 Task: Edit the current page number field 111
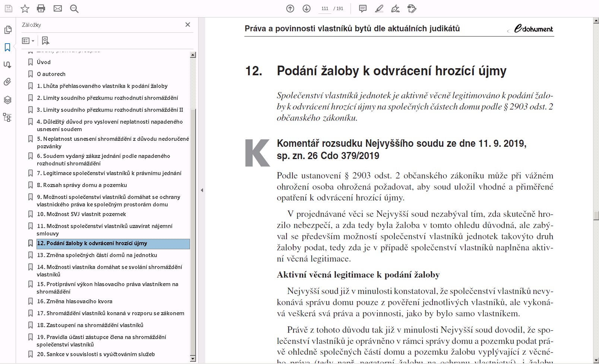325,9
